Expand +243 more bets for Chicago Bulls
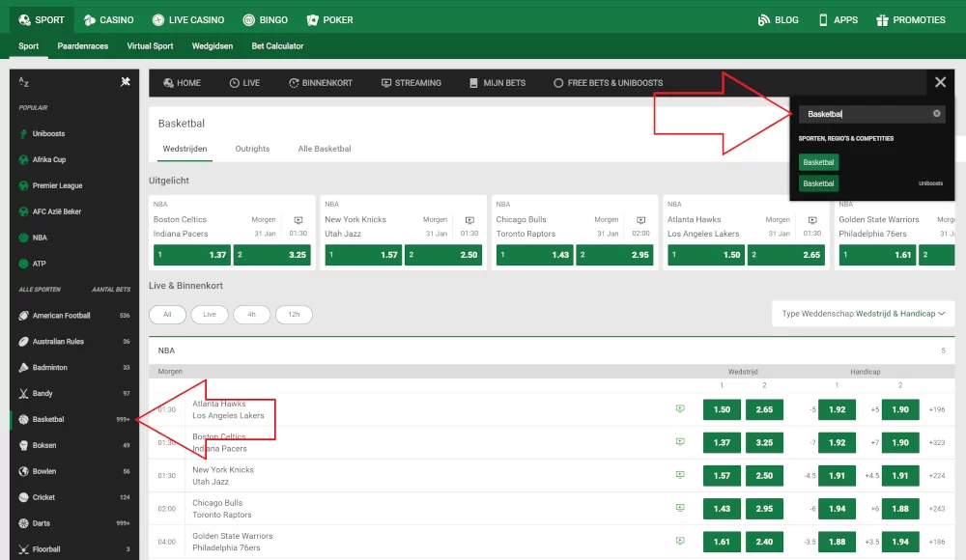Viewport: 966px width, 560px height. click(x=936, y=509)
